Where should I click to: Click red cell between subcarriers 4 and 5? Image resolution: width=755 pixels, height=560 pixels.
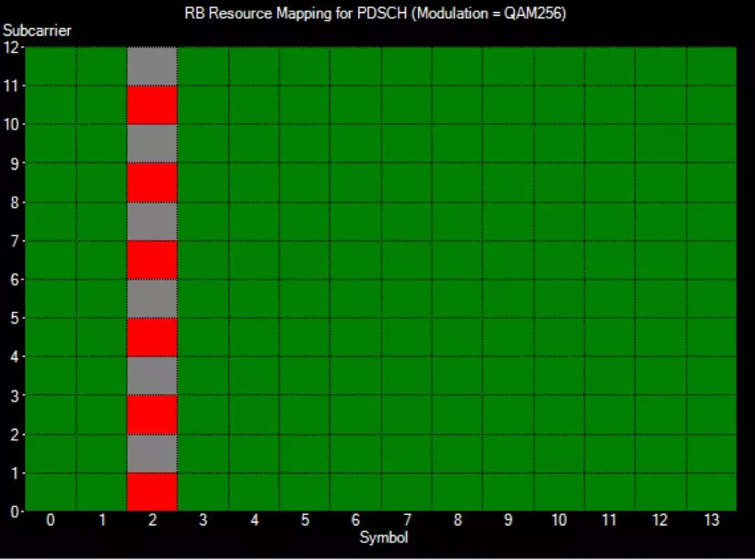click(152, 337)
